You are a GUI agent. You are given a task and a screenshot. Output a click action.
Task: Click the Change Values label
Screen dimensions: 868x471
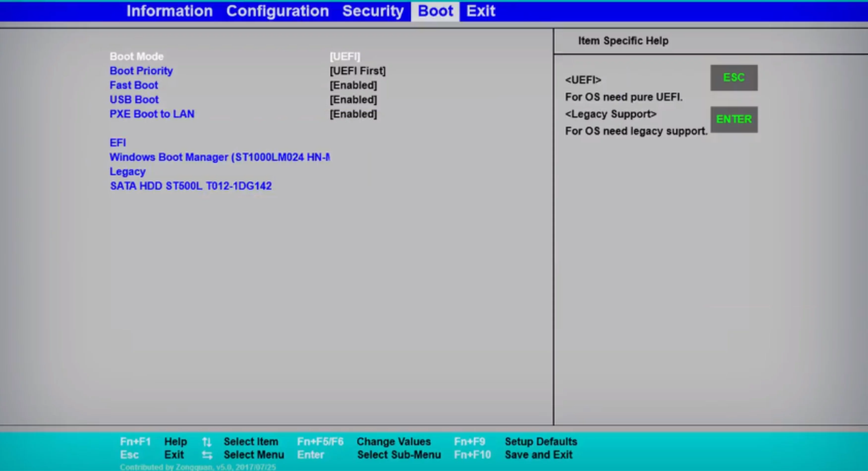393,441
